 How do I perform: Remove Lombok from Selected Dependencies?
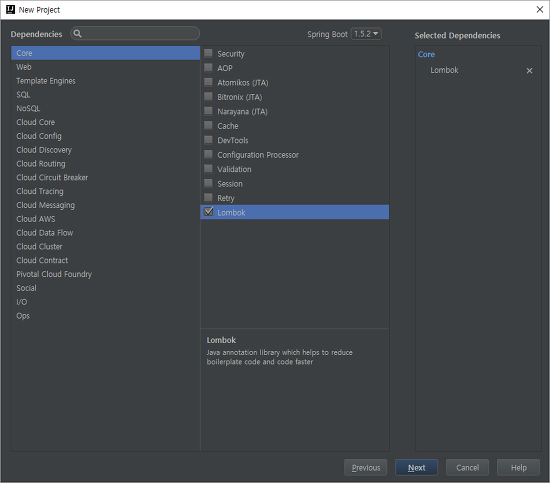click(529, 71)
